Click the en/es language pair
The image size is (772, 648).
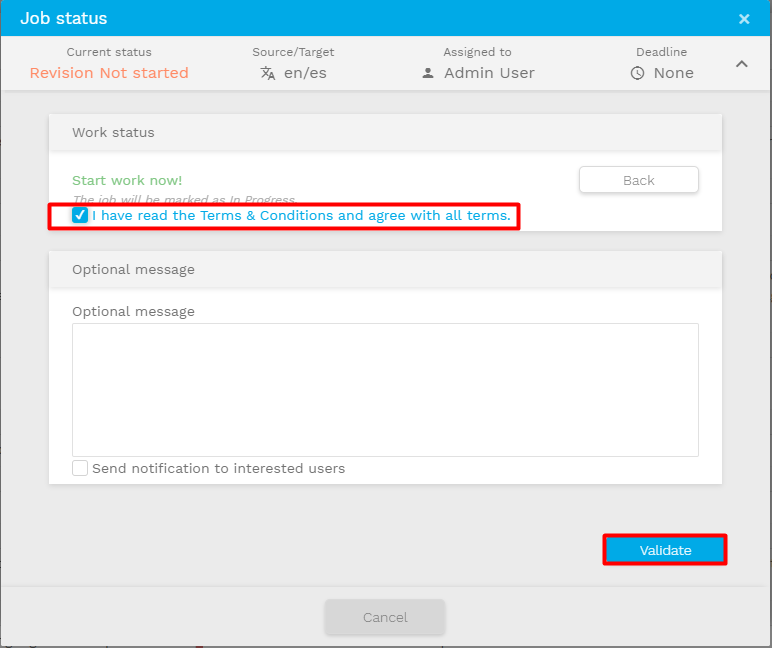coord(305,73)
